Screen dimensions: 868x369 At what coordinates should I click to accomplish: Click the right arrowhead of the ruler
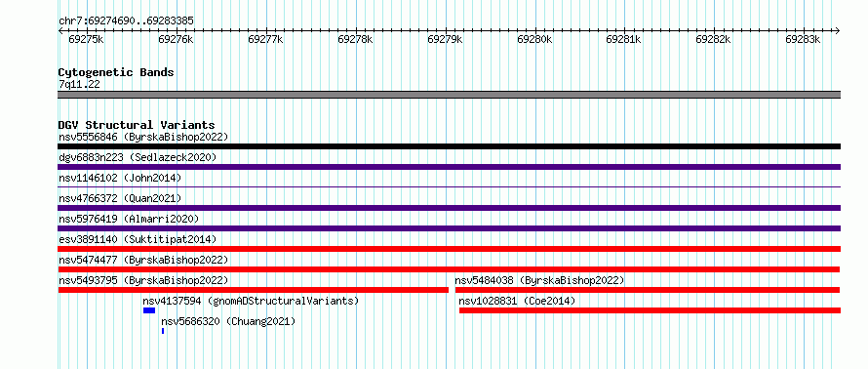click(x=838, y=30)
